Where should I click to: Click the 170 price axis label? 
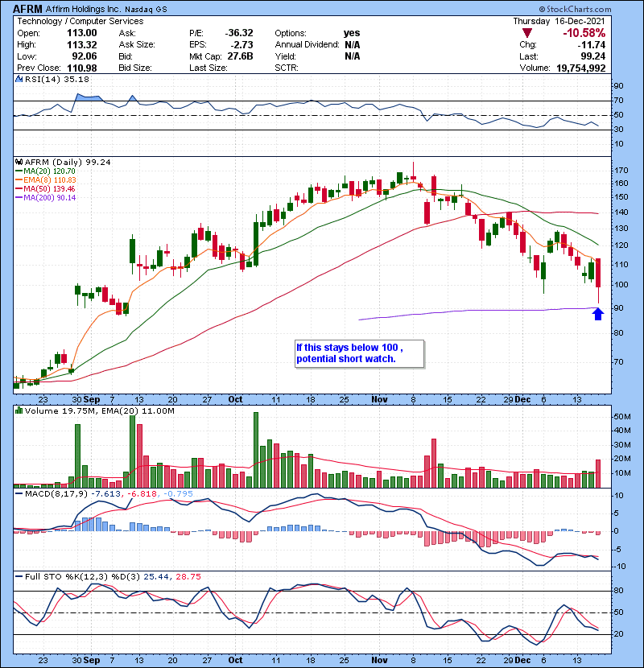(621, 171)
